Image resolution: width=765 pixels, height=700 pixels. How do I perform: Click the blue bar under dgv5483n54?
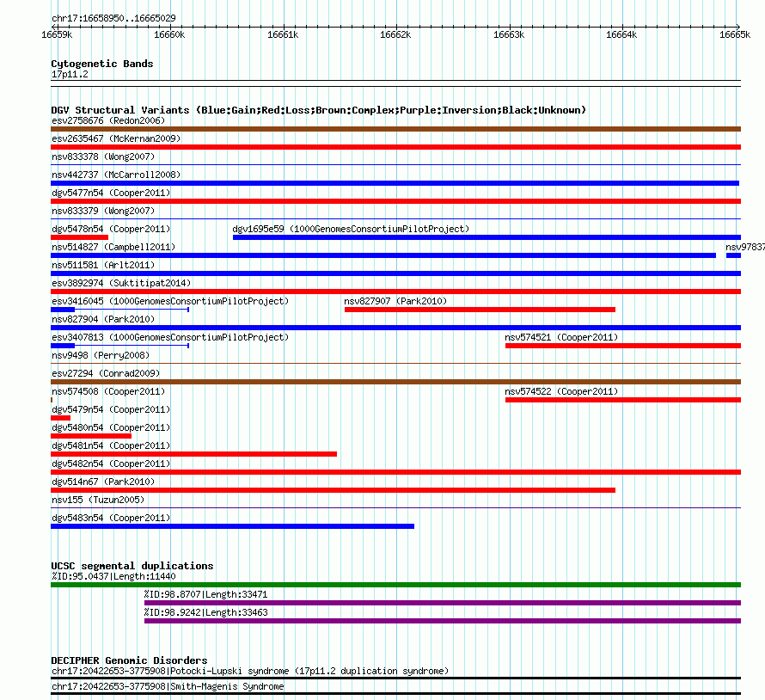[232, 526]
